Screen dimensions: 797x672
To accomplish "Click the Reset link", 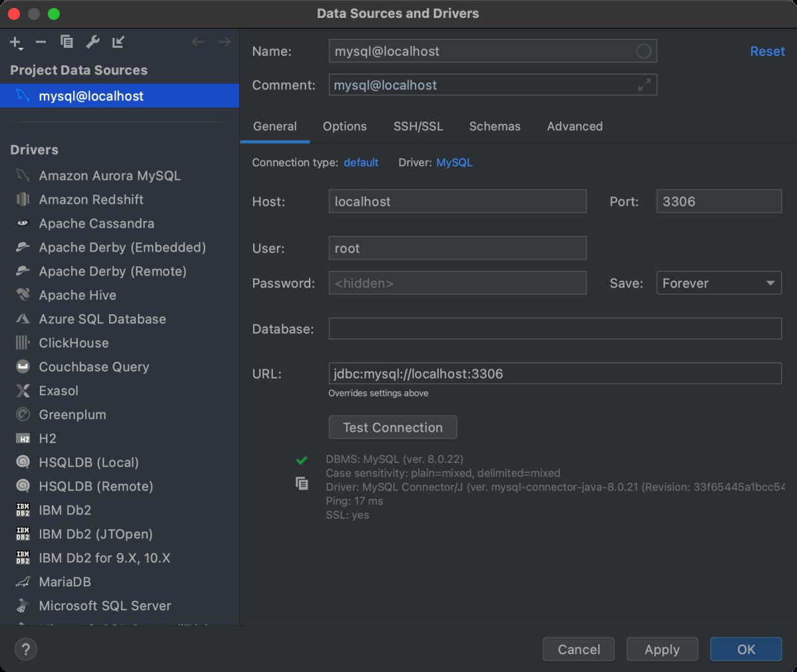I will coord(767,51).
